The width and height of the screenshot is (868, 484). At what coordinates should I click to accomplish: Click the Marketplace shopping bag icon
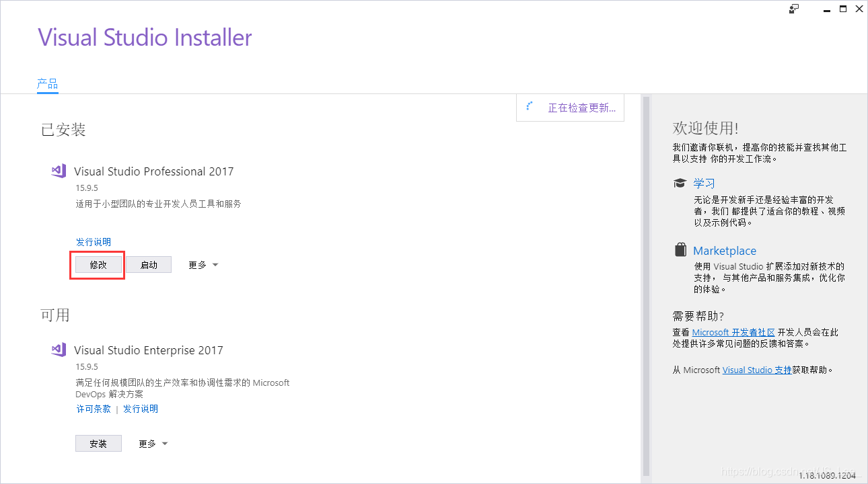(680, 249)
